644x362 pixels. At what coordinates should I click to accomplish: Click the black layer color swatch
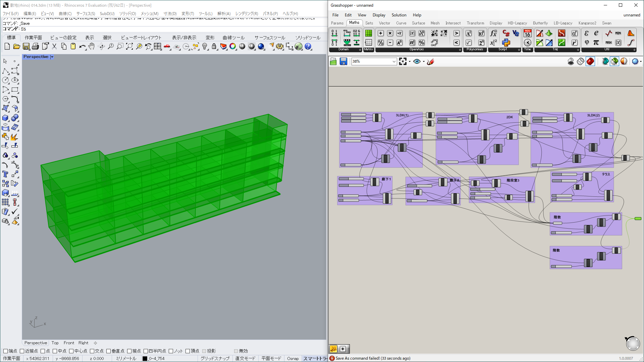(145, 358)
